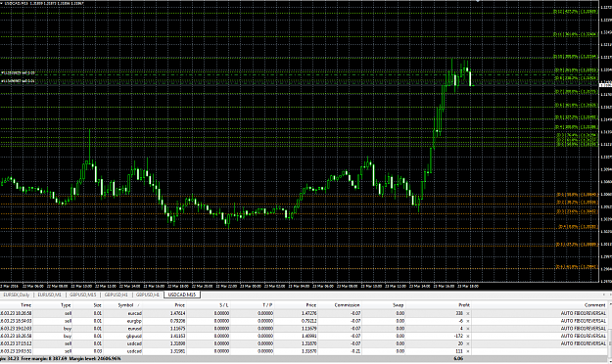Screen dimensions: 612x364
Task: Close the eurusd buy order
Action: pyautogui.click(x=468, y=329)
